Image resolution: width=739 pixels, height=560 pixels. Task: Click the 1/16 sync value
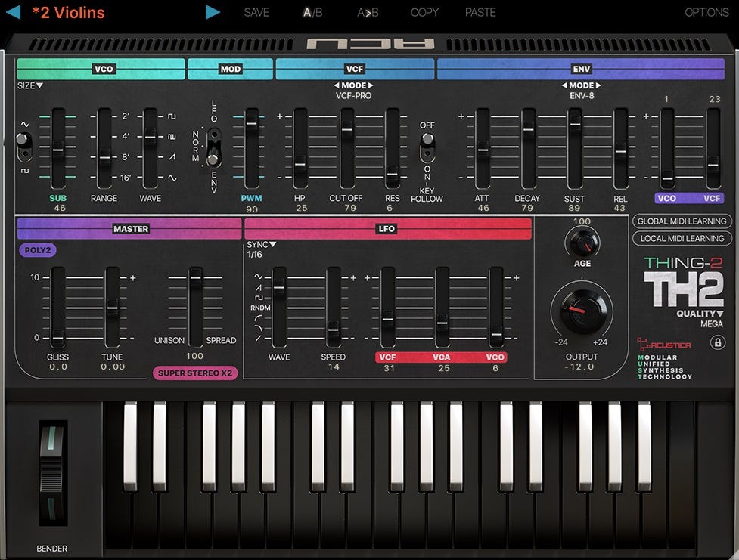[254, 255]
